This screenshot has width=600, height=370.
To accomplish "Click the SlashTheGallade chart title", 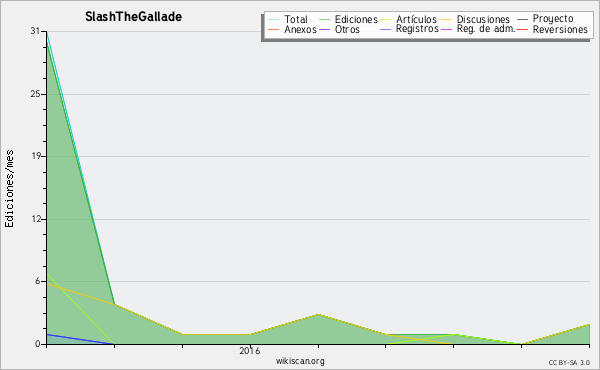I will 134,17.
